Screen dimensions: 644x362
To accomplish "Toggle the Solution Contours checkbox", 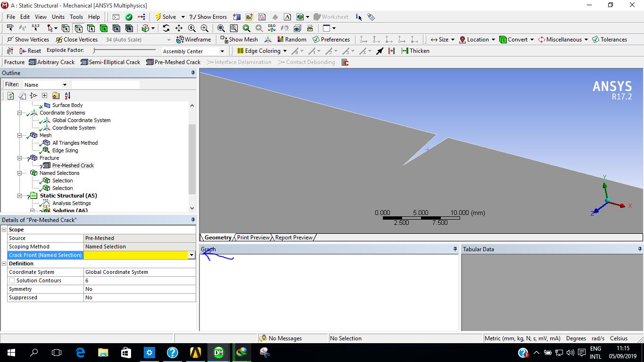I will (12, 280).
